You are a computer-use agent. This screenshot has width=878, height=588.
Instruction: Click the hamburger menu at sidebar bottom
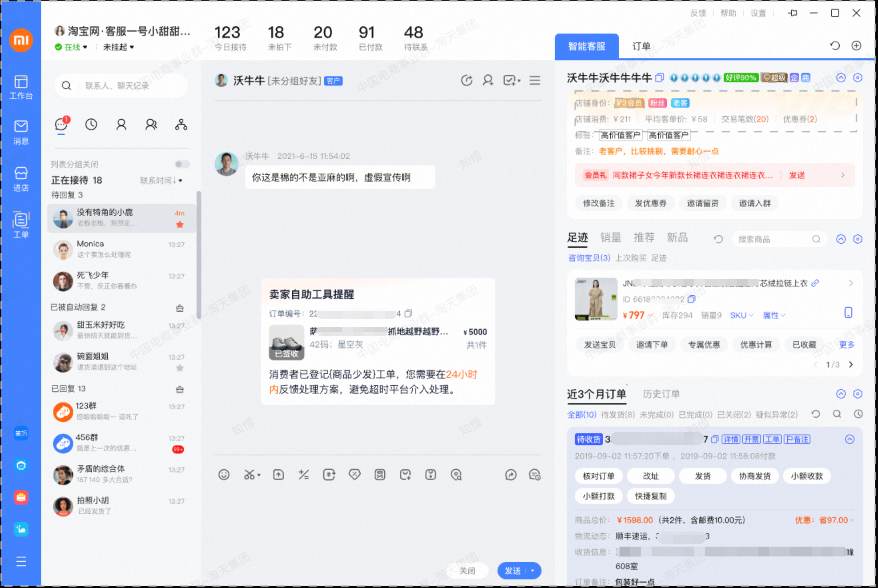21,561
